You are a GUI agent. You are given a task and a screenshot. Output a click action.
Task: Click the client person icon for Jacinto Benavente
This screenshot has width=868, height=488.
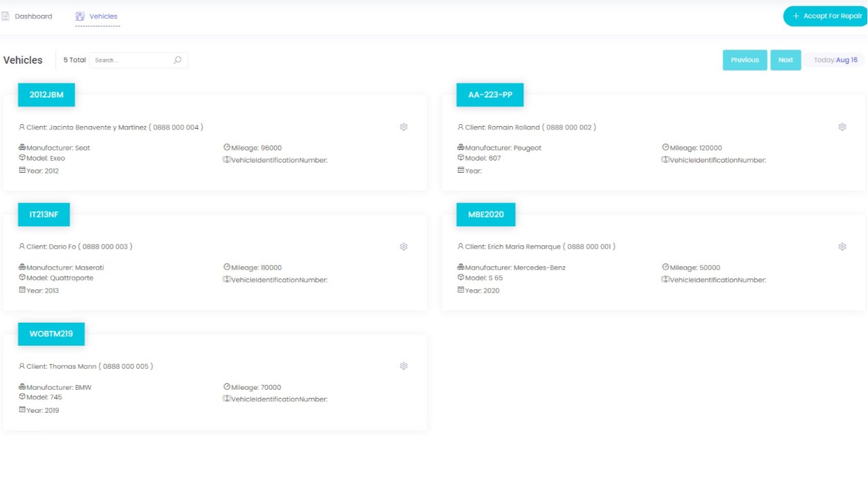(x=22, y=127)
